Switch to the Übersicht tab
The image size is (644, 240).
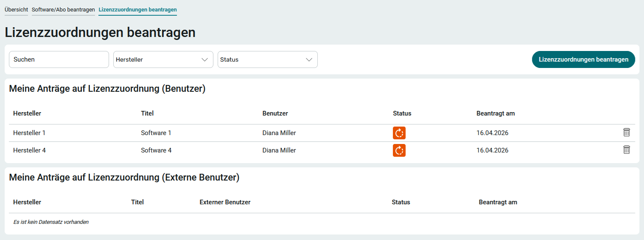coord(16,9)
